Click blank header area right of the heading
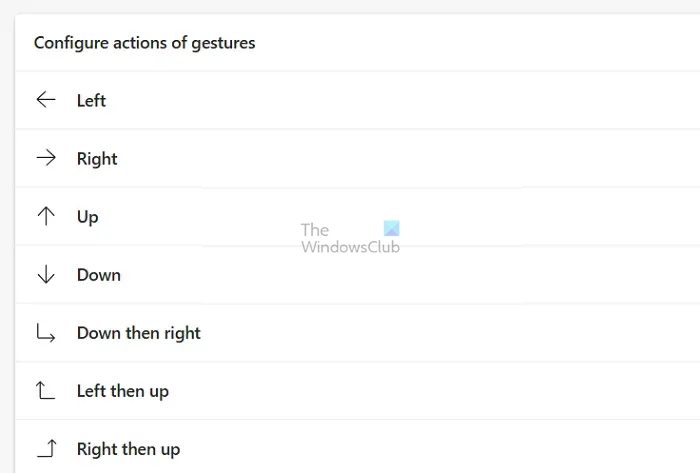 click(480, 43)
